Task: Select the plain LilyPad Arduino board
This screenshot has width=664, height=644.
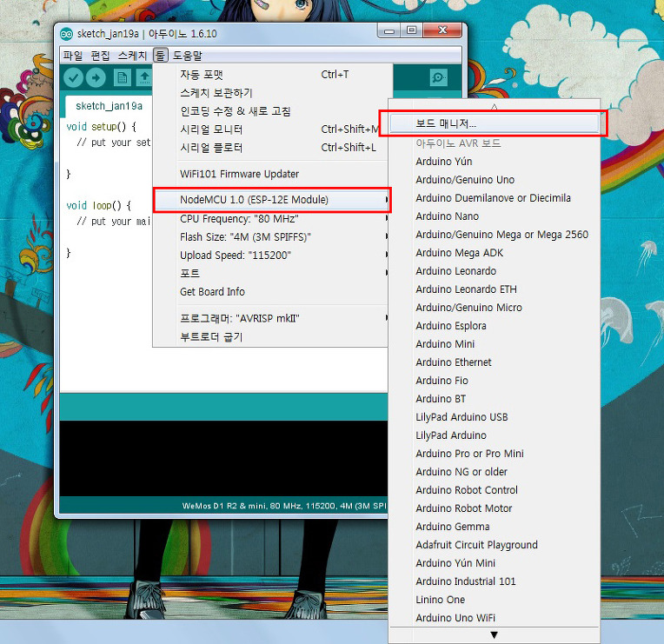Action: coord(494,435)
